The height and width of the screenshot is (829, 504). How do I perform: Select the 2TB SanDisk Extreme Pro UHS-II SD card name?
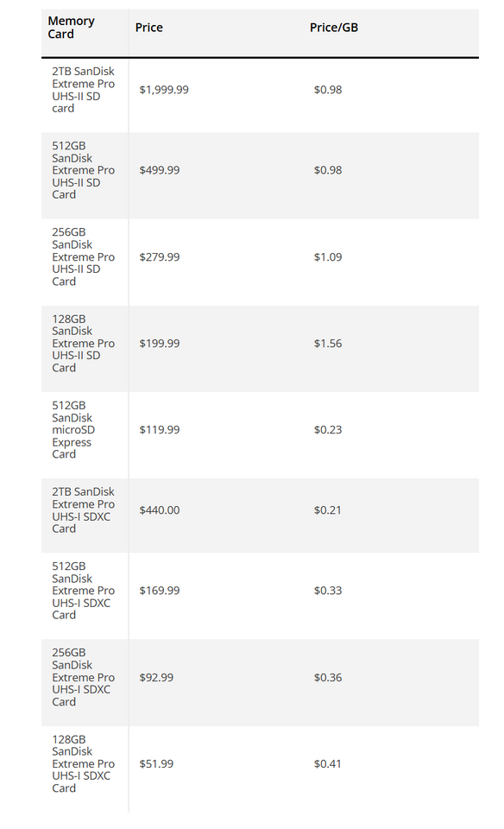click(83, 90)
